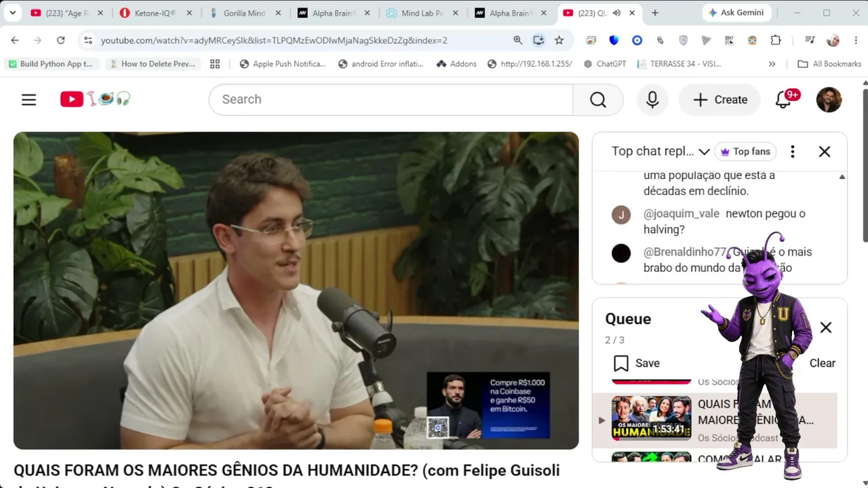Viewport: 868px width, 488px height.
Task: Open the bookmarks apps grid icon
Action: 215,64
